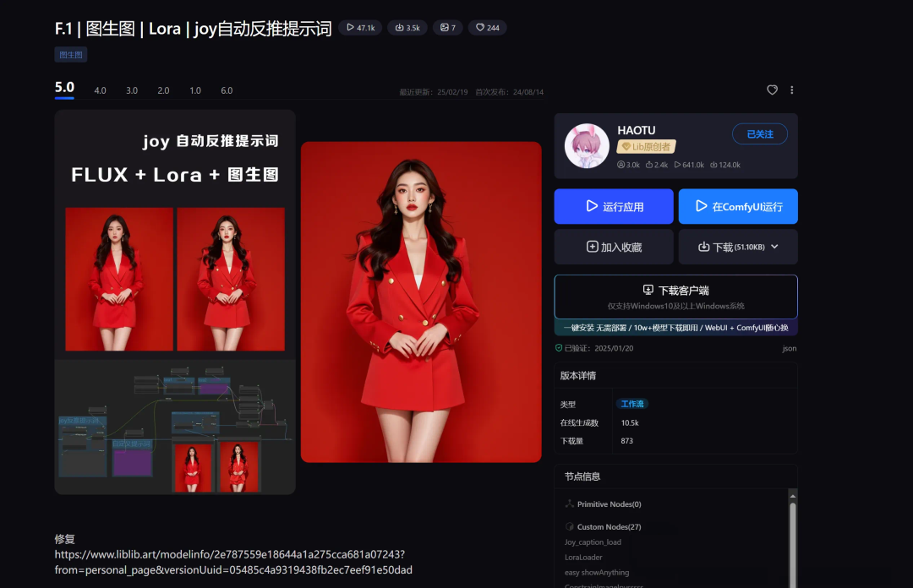Click the 一键安装 无需部署 promo banner
This screenshot has height=588, width=913.
676,328
